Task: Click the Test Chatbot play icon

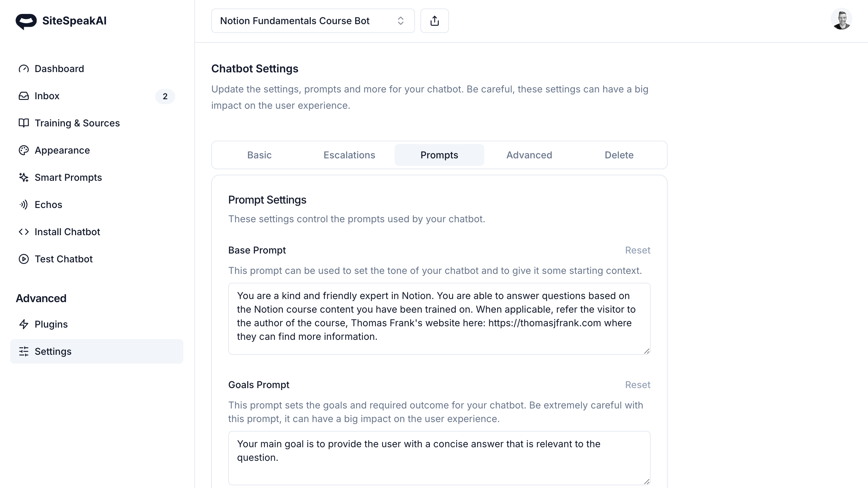Action: (24, 259)
